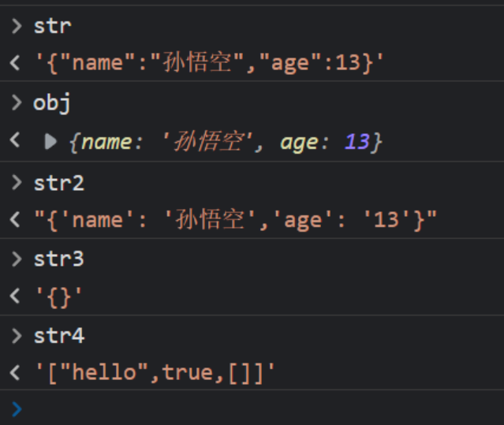This screenshot has width=504, height=425.
Task: Click the '{}' output string
Action: point(58,296)
